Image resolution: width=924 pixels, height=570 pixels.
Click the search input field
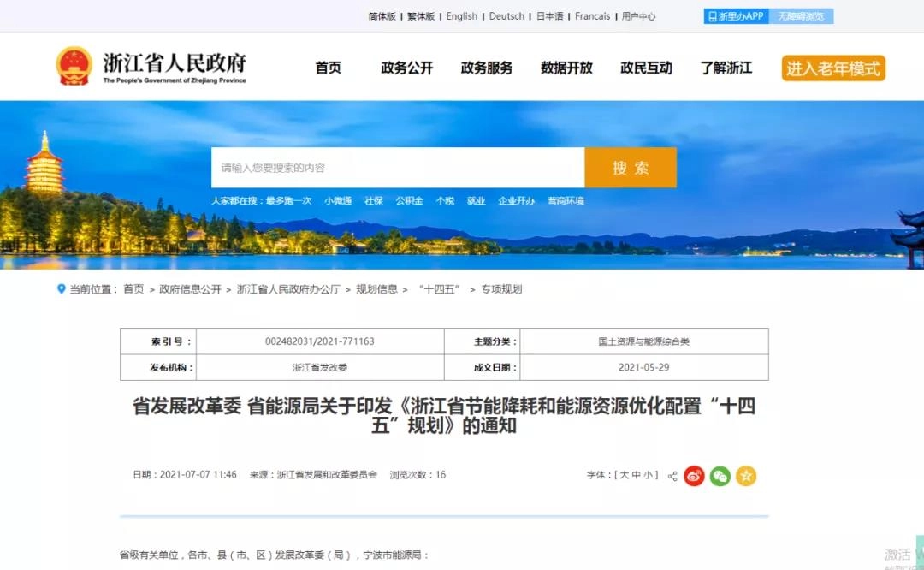[398, 168]
